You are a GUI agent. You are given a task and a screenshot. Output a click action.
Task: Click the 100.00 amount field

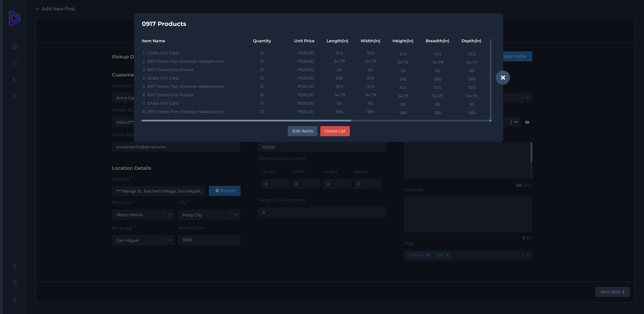click(x=322, y=147)
